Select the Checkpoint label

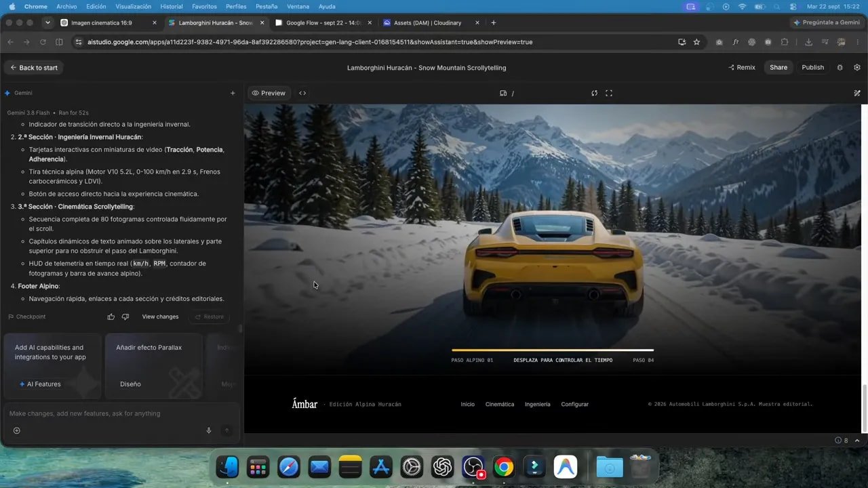(27, 317)
